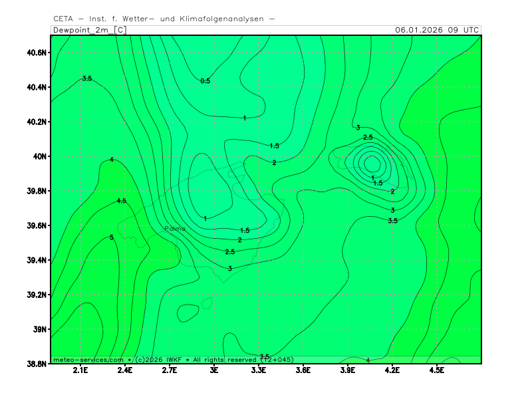Select the 4.5 contour label
Image resolution: width=532 pixels, height=399 pixels.
click(121, 201)
